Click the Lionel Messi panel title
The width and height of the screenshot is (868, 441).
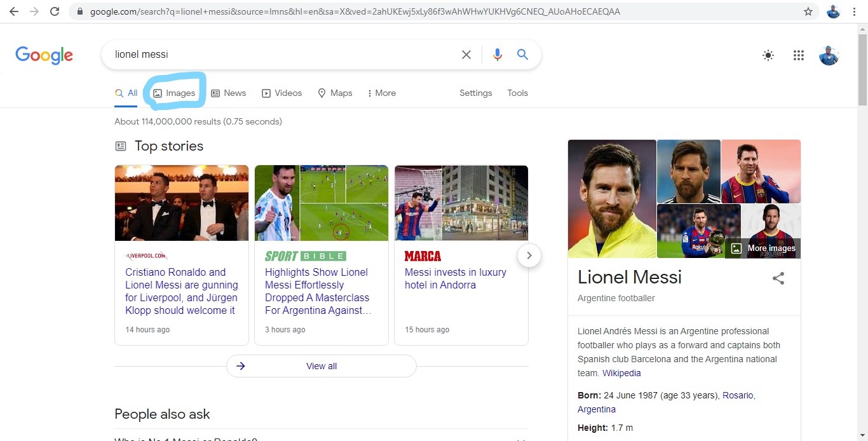(x=630, y=277)
